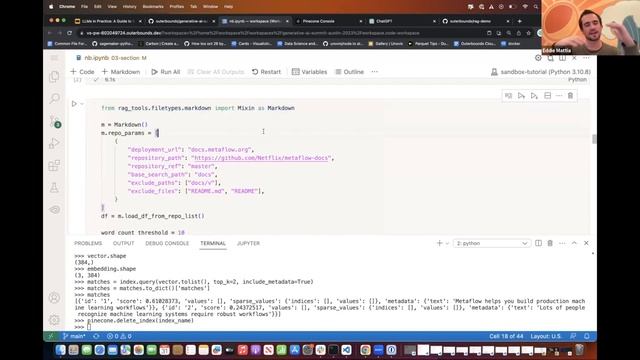Open a new Chrome tab

coord(520,21)
